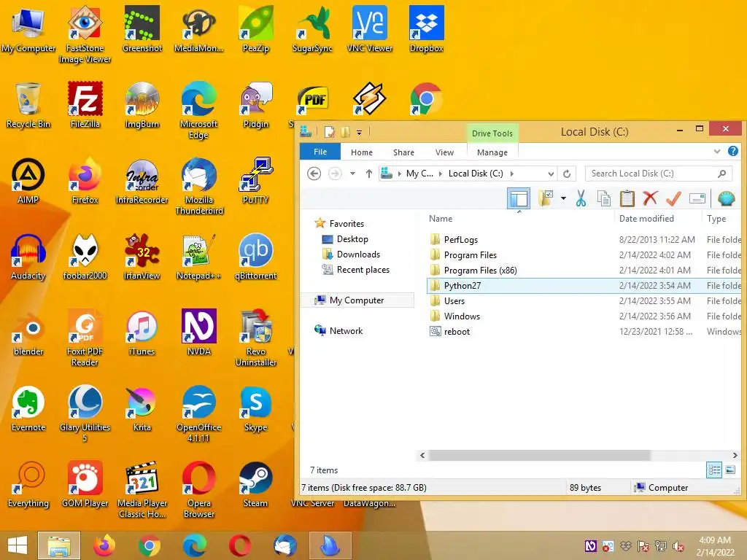Select the Krita desktop icon
Image resolution: width=747 pixels, height=560 pixels.
tap(142, 408)
